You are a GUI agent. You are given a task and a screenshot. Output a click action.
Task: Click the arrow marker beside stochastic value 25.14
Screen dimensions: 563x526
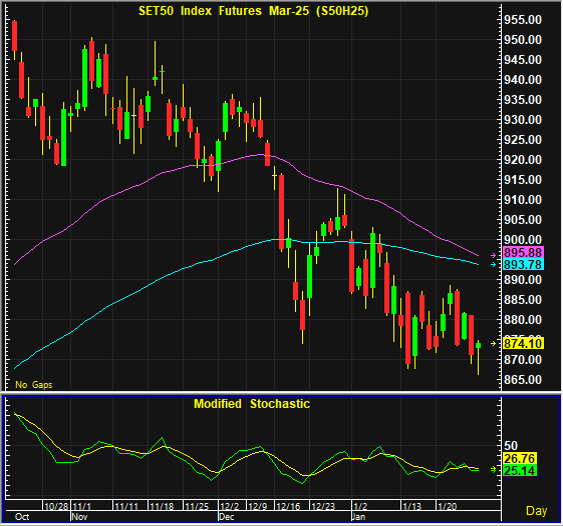(494, 469)
